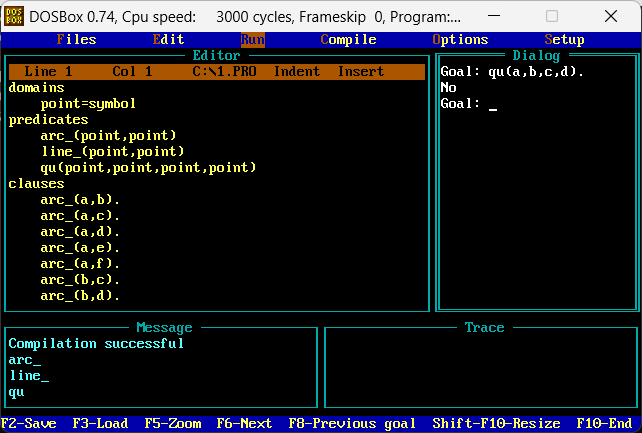642x433 pixels.
Task: Click 'arc_' in Message panel
Action: pos(25,360)
